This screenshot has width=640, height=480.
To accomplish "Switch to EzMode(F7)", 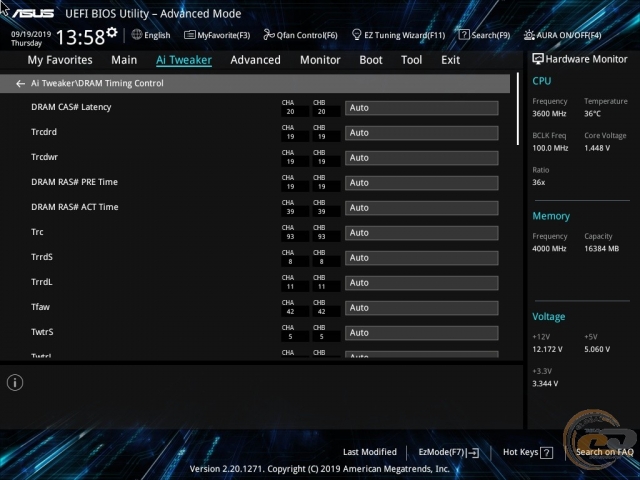I will [449, 452].
